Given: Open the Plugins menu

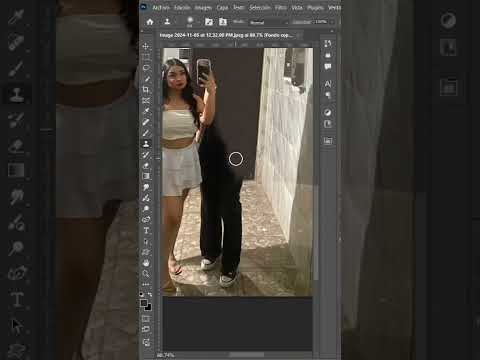Looking at the screenshot, I should click(x=315, y=7).
